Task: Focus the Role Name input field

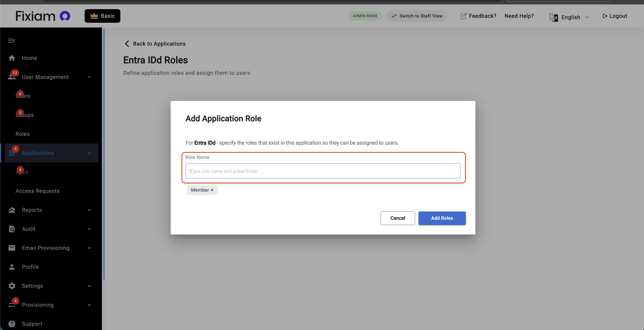Action: coord(323,171)
